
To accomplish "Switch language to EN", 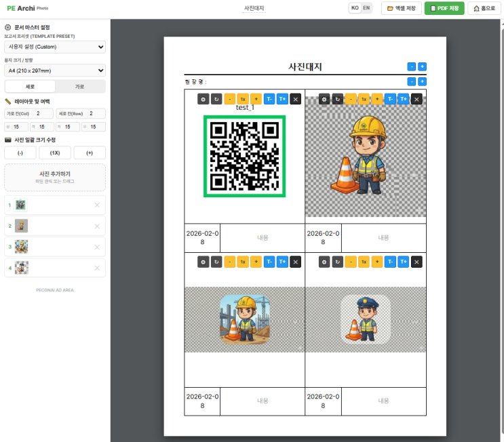I will (x=366, y=8).
